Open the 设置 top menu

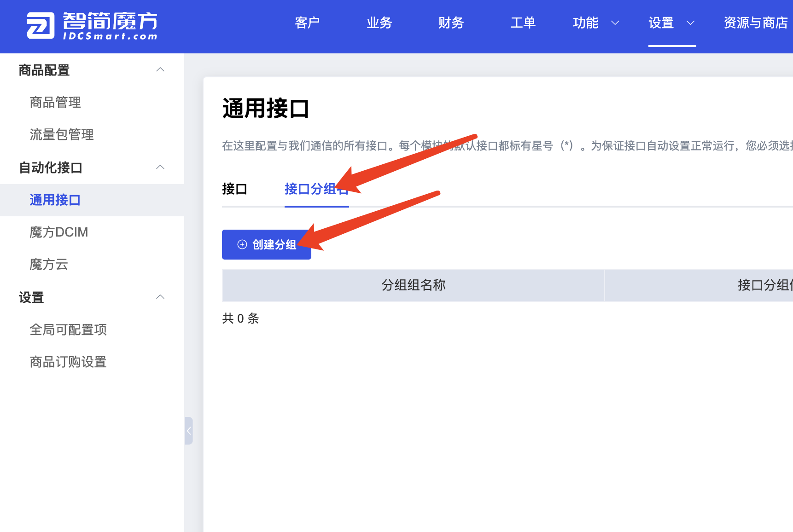point(661,23)
